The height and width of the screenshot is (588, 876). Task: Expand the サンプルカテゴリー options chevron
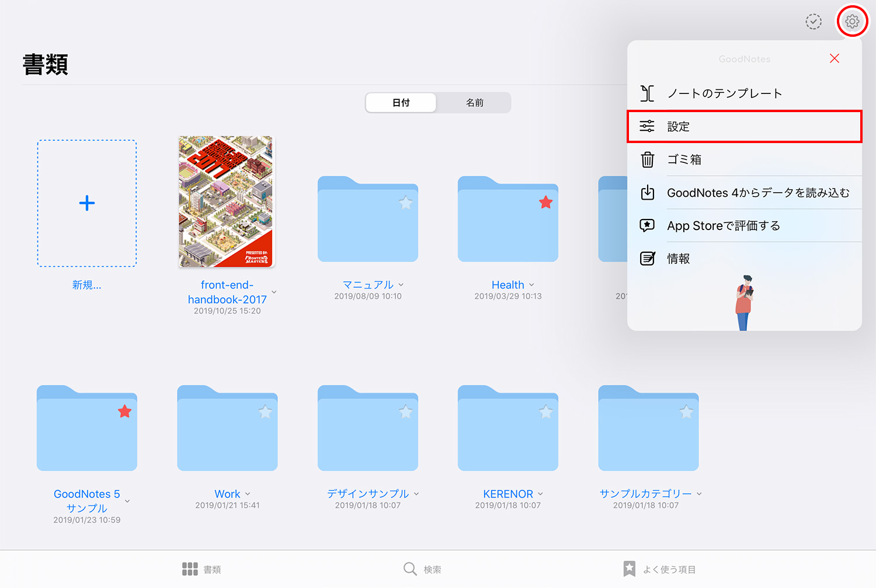pos(699,494)
